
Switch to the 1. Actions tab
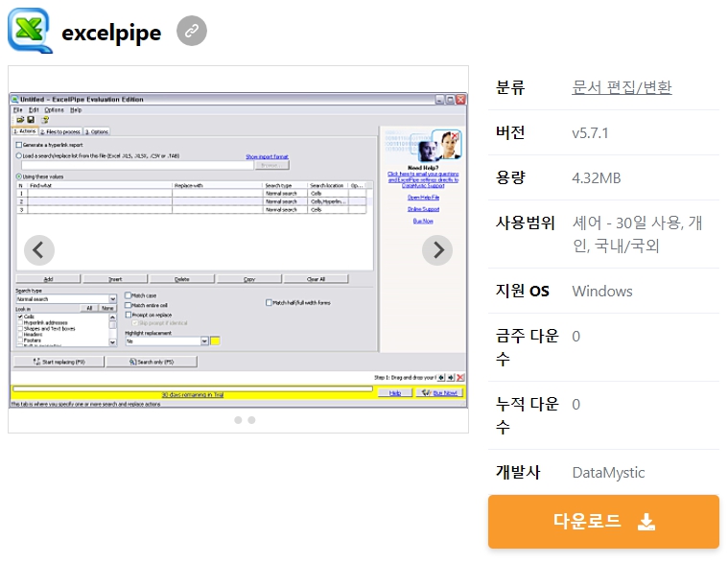(x=25, y=131)
